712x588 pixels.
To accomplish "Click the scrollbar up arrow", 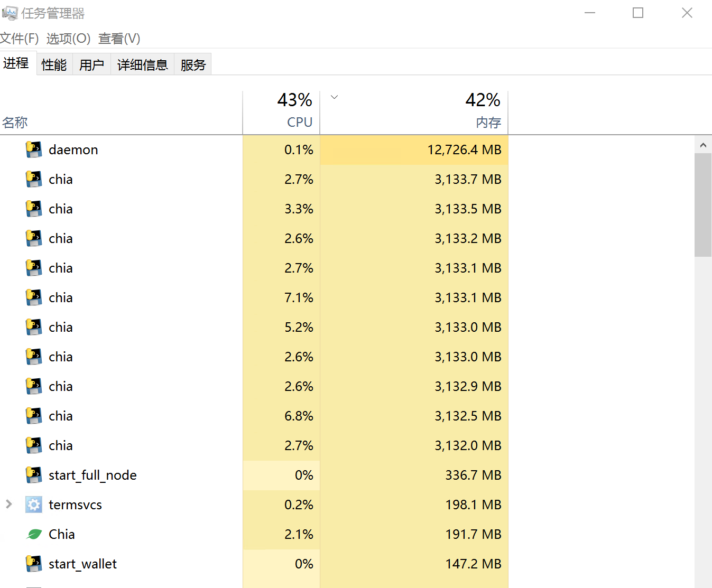I will (703, 145).
